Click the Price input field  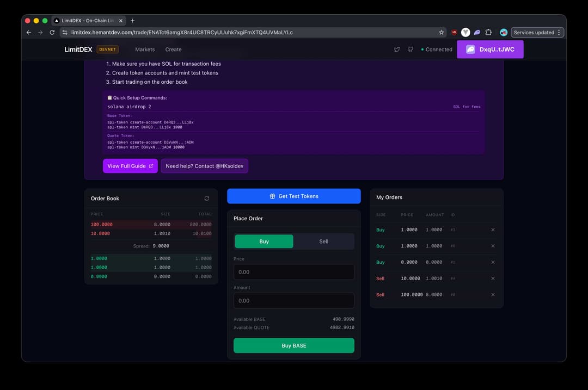tap(293, 272)
